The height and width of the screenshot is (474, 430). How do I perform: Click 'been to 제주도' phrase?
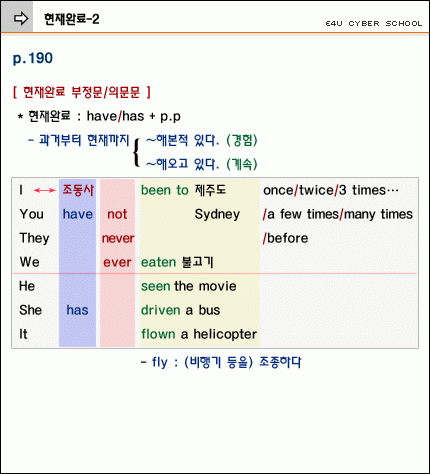coord(183,190)
